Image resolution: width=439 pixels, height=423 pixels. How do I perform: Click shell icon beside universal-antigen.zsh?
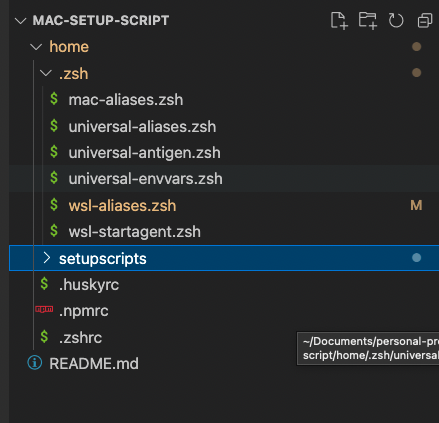click(54, 152)
